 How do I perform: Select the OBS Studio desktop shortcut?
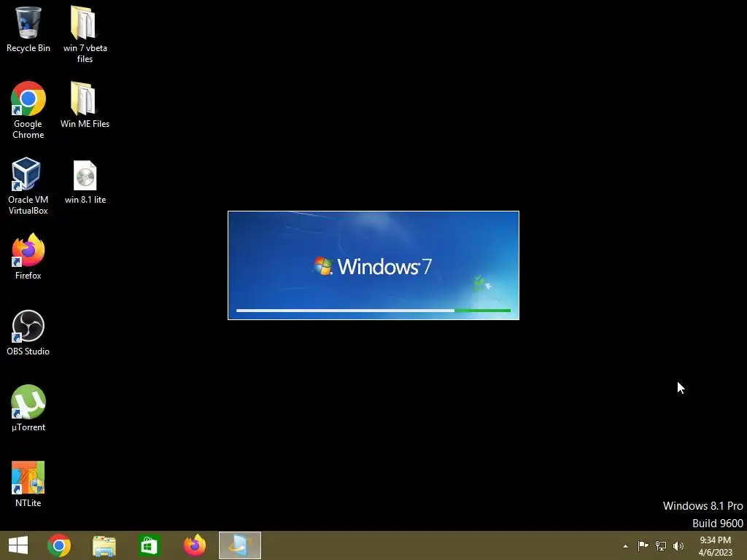click(28, 332)
